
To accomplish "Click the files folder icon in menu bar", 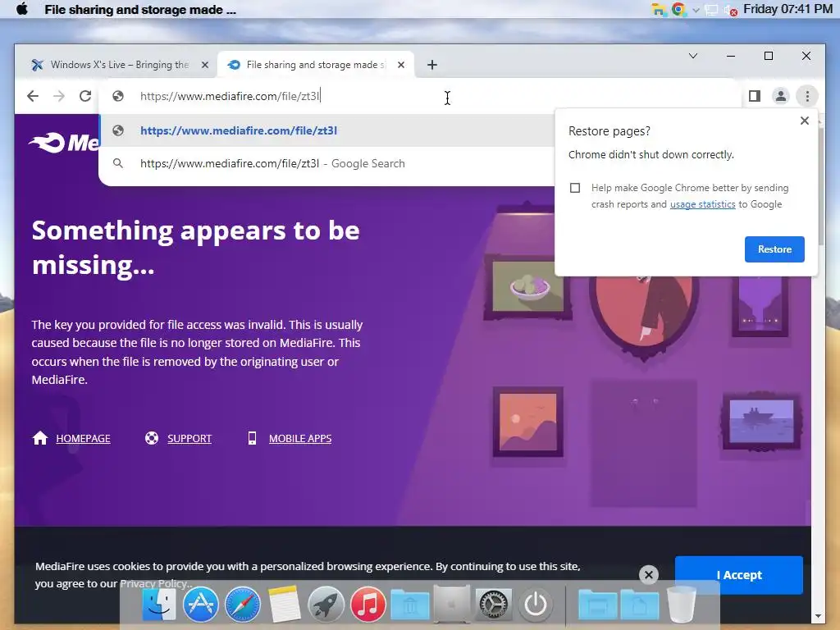I will tap(659, 10).
